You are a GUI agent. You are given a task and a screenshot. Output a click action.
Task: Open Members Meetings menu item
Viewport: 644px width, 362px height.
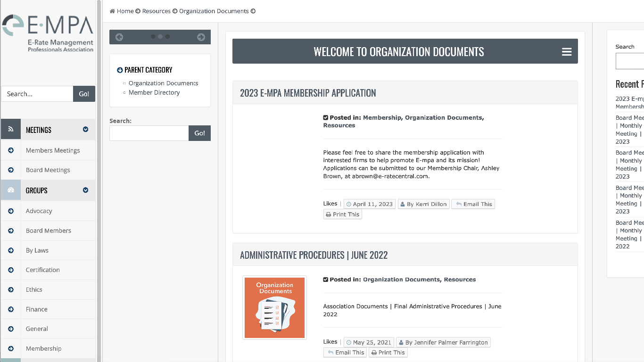click(53, 150)
